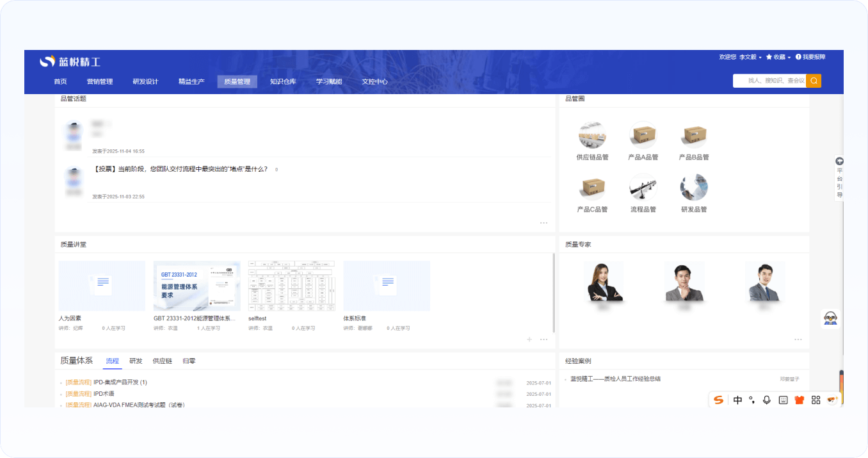Open the 知识仓库 navigation menu

pyautogui.click(x=283, y=81)
